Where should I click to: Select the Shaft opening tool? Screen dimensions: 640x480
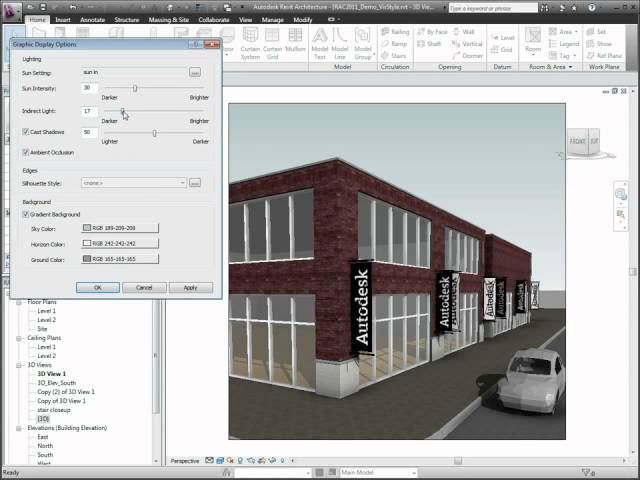point(429,44)
